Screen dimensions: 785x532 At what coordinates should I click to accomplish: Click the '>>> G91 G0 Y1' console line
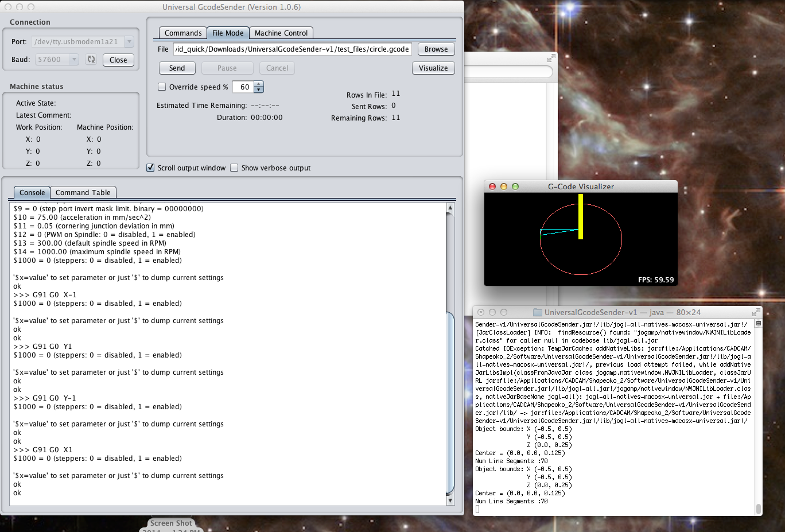click(x=42, y=347)
